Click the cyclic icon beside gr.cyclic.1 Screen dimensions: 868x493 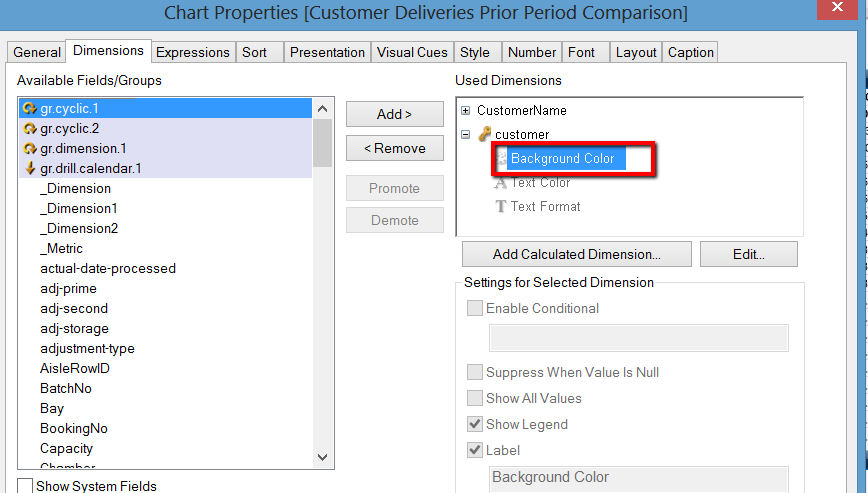click(x=30, y=108)
